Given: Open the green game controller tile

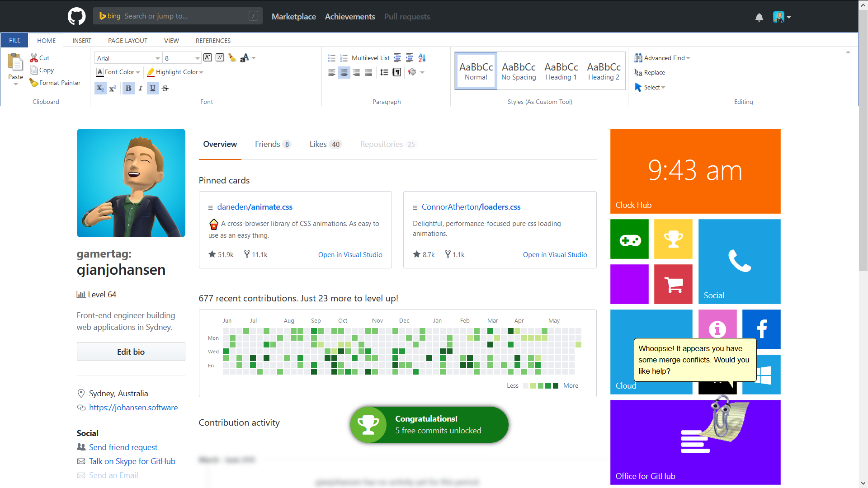Looking at the screenshot, I should [x=629, y=239].
